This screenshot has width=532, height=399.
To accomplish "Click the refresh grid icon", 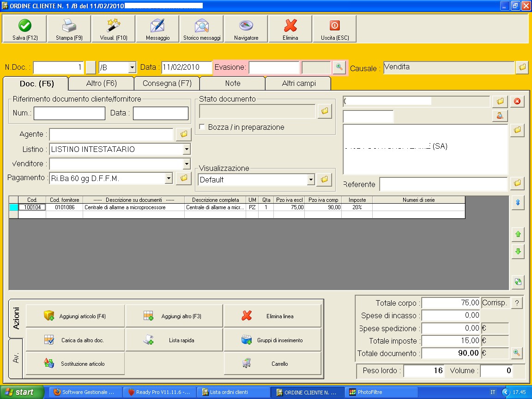I will [518, 282].
